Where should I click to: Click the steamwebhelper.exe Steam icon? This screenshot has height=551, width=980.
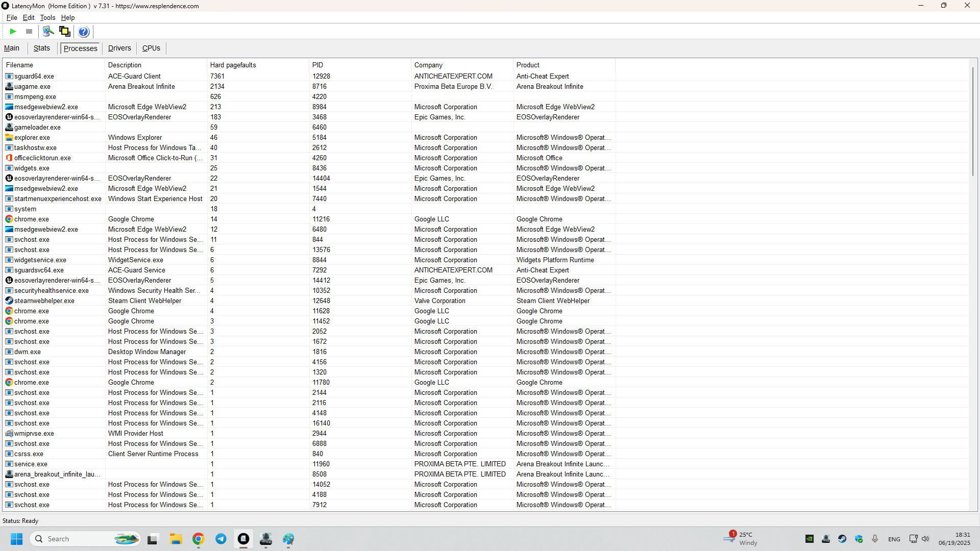(9, 300)
